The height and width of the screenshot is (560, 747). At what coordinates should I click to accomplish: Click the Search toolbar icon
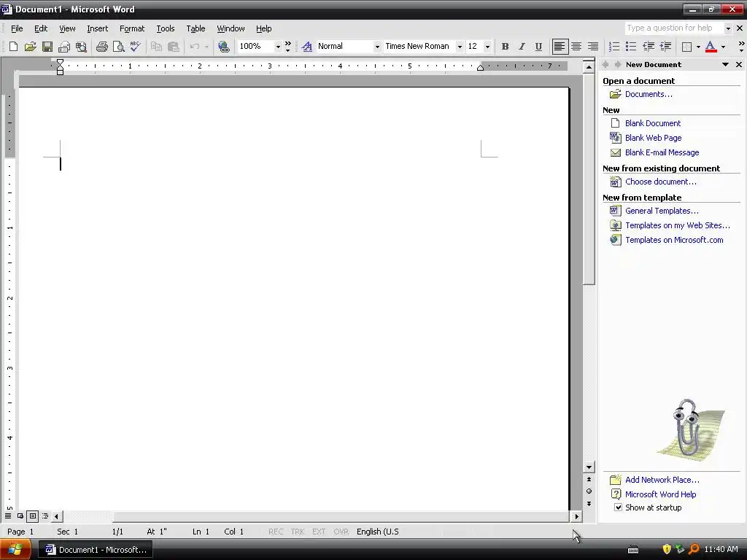82,47
